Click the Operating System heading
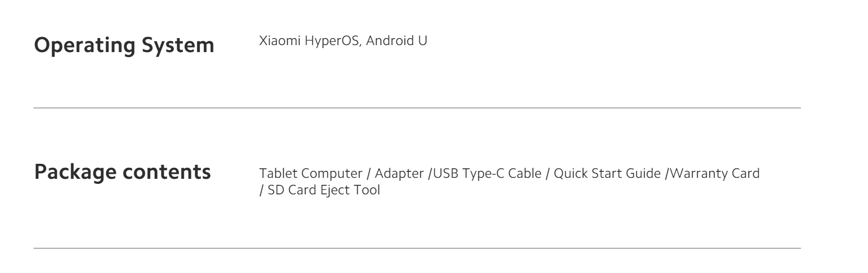 pyautogui.click(x=124, y=45)
